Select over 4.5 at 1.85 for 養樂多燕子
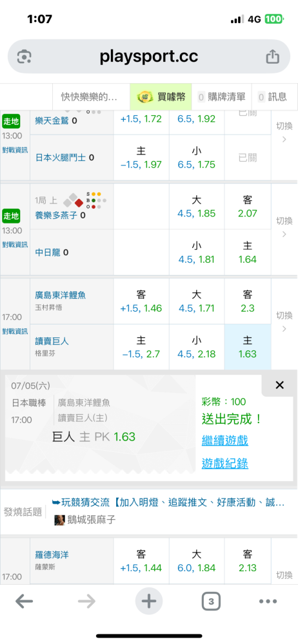 [196, 207]
